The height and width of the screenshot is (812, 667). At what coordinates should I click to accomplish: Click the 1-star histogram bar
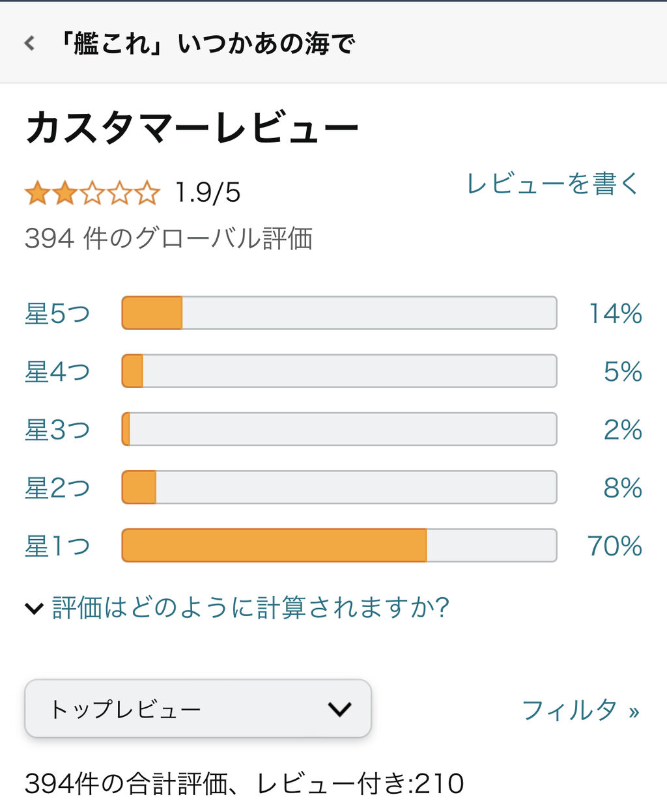coord(339,546)
